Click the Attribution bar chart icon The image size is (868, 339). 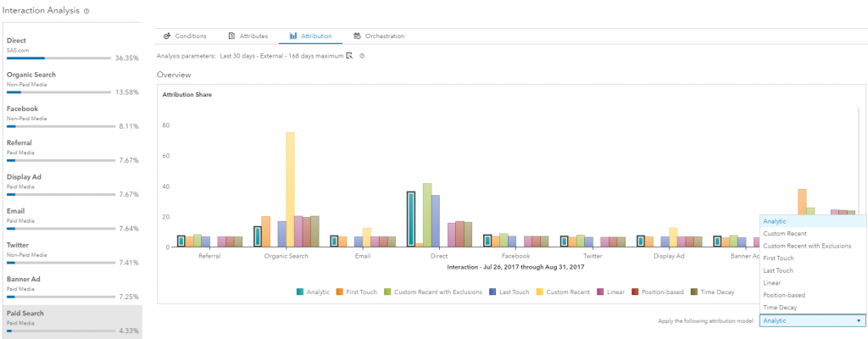pyautogui.click(x=293, y=36)
